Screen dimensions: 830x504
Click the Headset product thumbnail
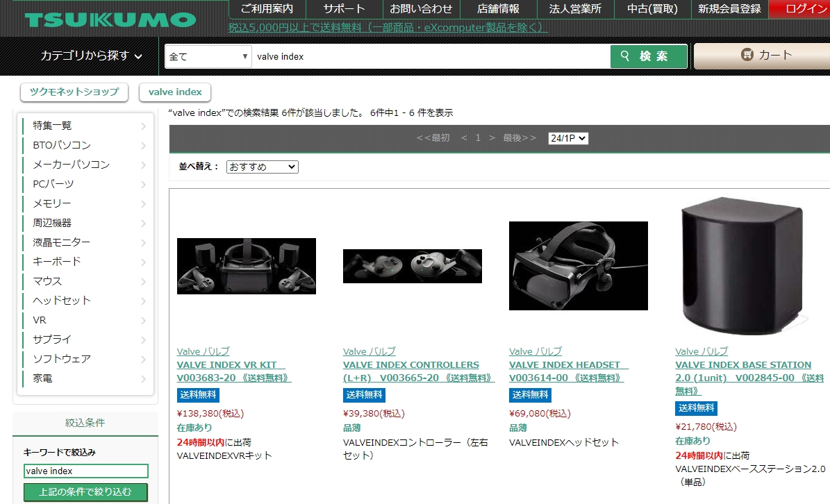[579, 265]
